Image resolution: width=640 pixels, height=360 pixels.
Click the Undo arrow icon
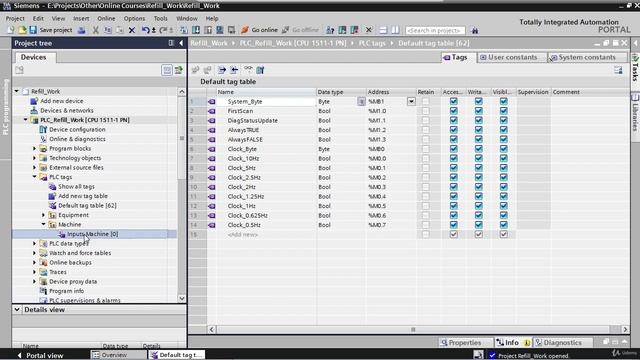click(x=145, y=30)
